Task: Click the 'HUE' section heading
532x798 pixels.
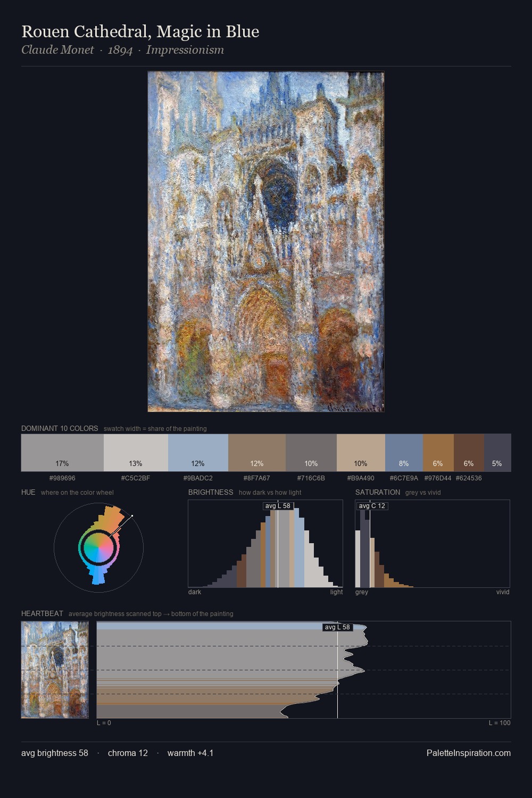Action: point(28,492)
